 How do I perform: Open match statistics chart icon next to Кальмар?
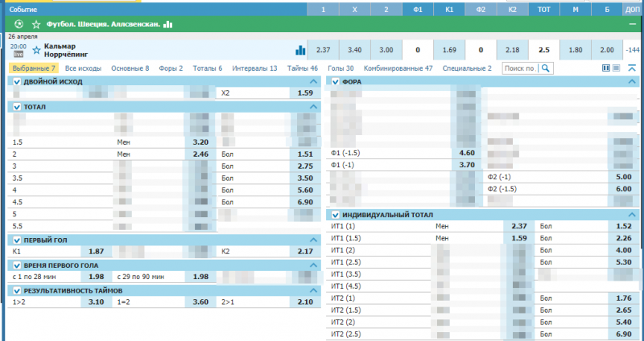coord(300,50)
